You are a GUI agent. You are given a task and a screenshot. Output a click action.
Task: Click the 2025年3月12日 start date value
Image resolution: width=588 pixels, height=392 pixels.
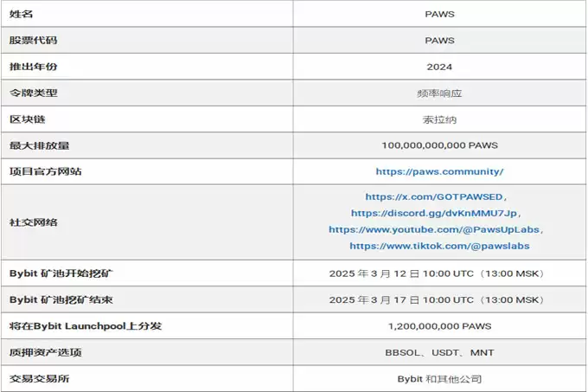click(x=437, y=273)
